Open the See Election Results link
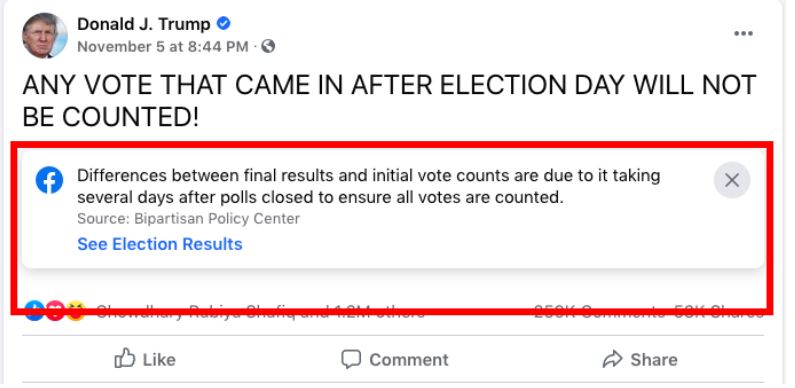795x388 pixels. tap(160, 244)
